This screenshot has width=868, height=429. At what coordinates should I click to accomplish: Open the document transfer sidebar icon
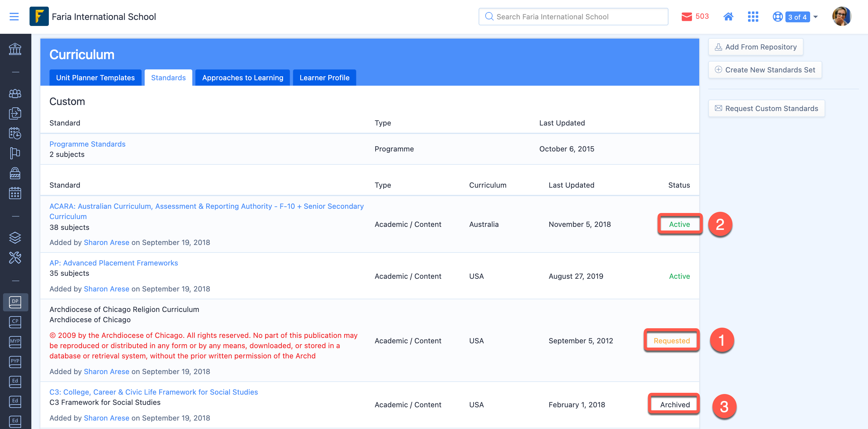tap(15, 113)
